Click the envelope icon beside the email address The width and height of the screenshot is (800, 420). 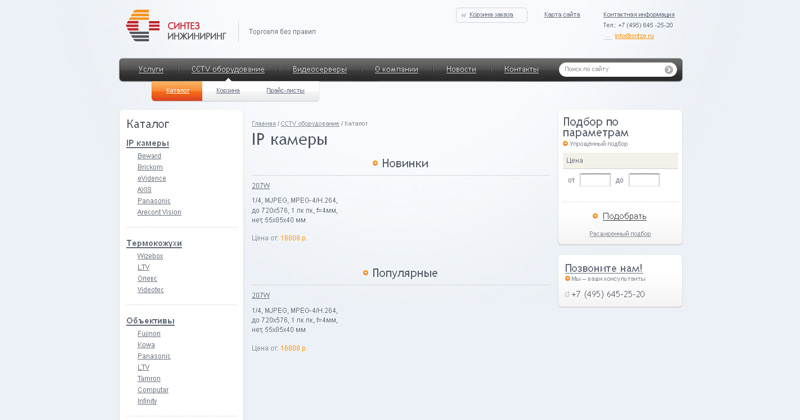pyautogui.click(x=607, y=36)
